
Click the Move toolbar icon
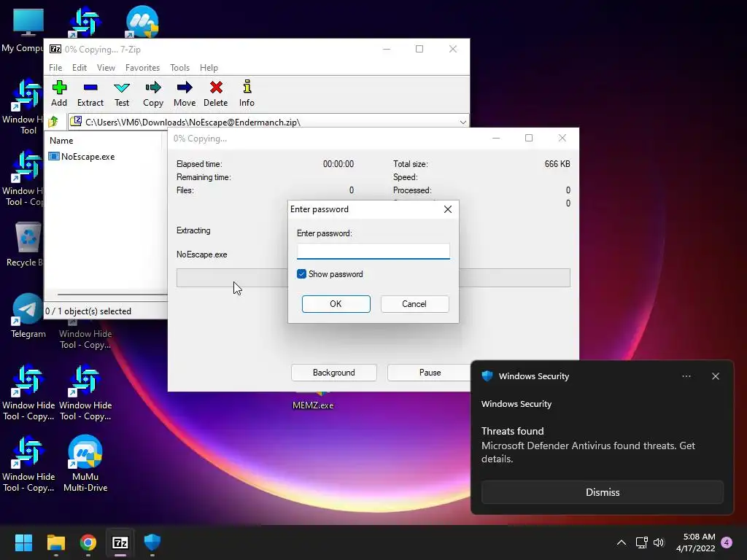(x=185, y=93)
